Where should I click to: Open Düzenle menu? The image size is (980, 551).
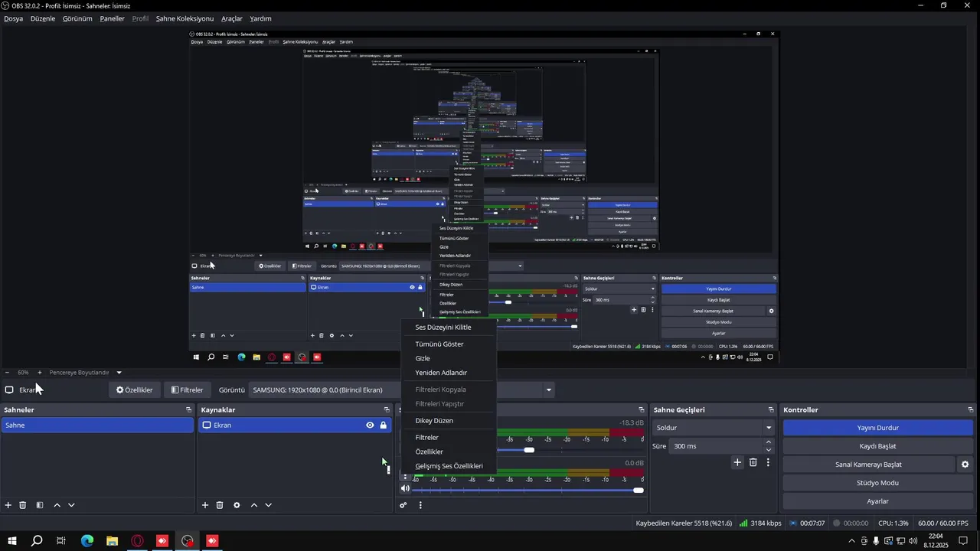[43, 18]
